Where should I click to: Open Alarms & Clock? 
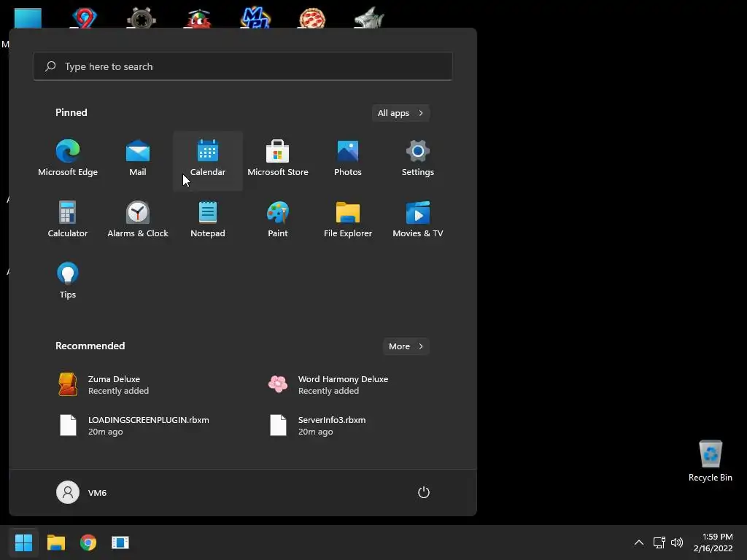click(x=138, y=219)
